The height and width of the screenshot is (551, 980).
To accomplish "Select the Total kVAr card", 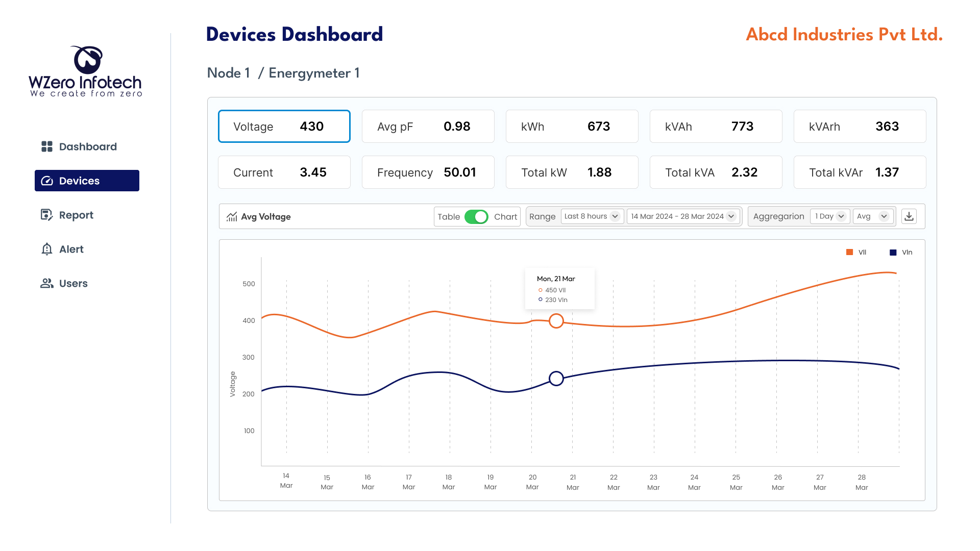I will [860, 172].
